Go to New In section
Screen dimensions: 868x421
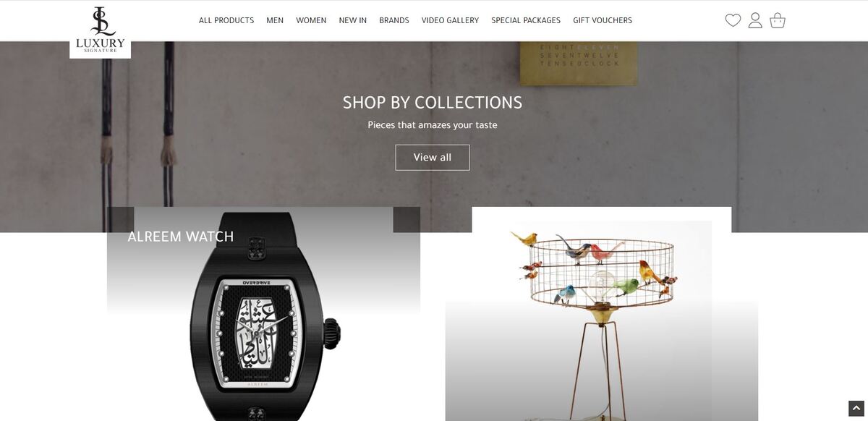click(353, 20)
